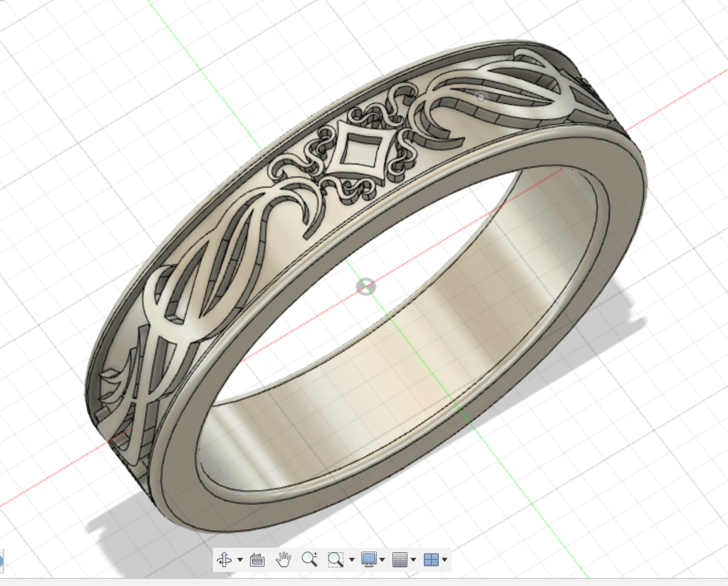Open the Grid and Snaps dropdown arrow
Viewport: 728px width, 586px height.
(x=414, y=560)
